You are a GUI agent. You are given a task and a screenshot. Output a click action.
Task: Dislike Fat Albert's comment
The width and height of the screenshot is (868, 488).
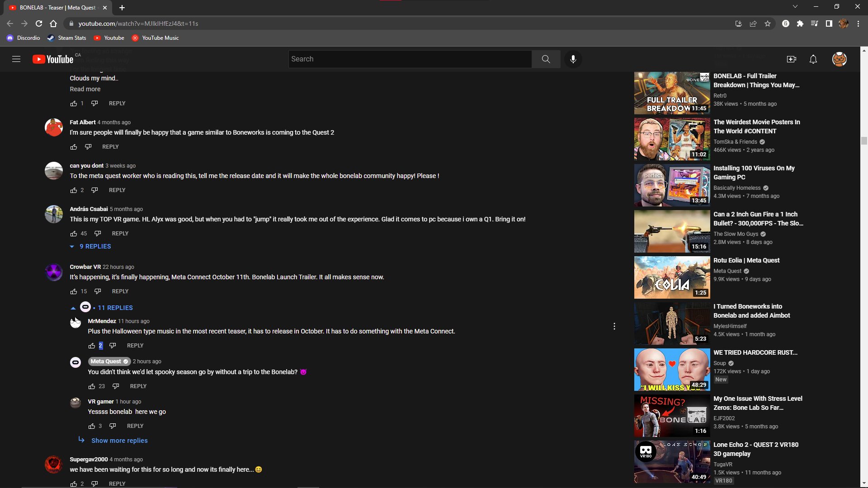[x=88, y=147]
